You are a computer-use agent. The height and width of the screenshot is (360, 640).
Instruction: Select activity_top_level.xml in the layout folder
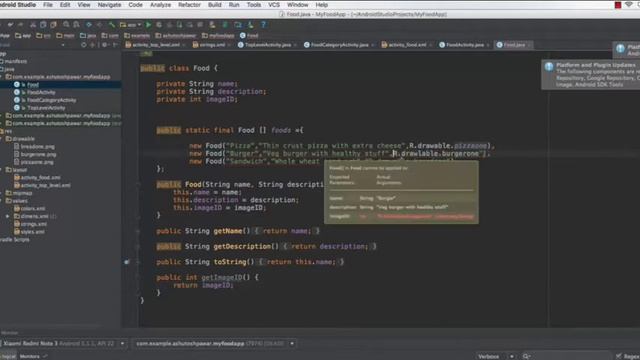click(45, 185)
